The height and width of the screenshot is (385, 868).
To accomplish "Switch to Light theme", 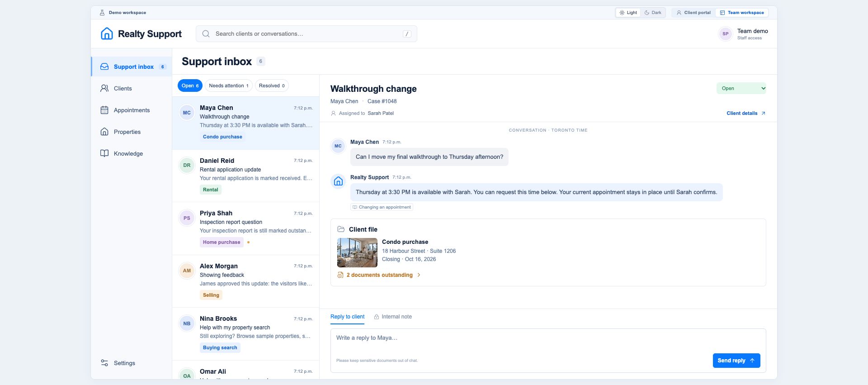I will point(628,13).
